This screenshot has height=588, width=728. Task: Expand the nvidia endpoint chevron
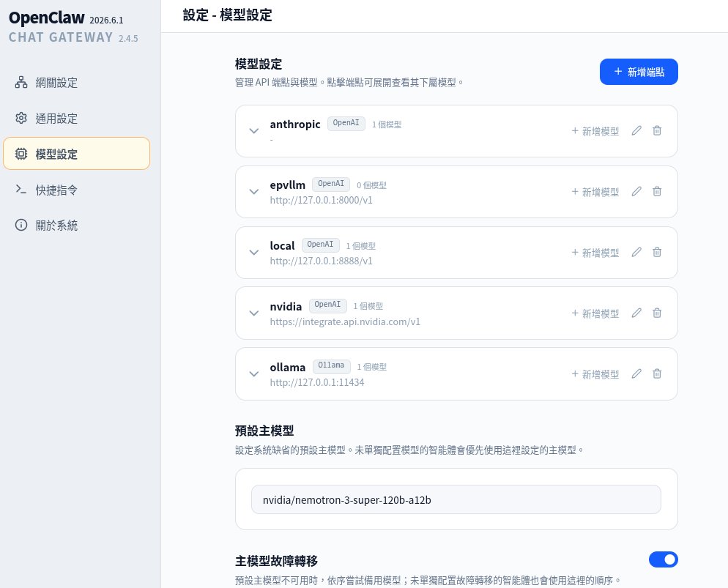pyautogui.click(x=254, y=313)
